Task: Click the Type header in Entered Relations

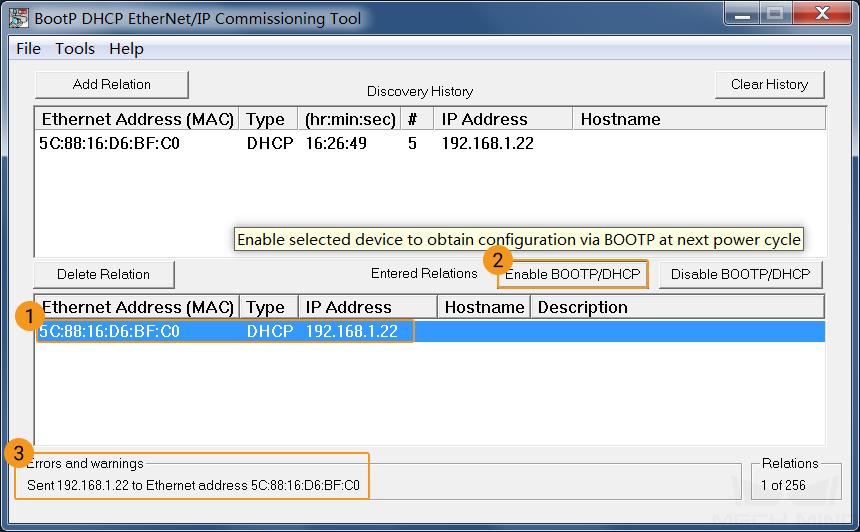Action: coord(269,307)
